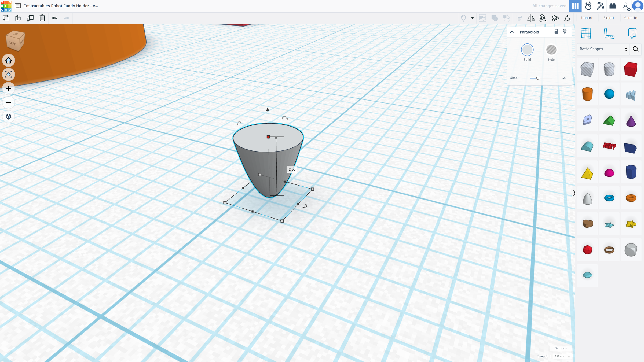Screen dimensions: 644x362
Task: Click the Duplicate and repeat icon
Action: (30, 18)
